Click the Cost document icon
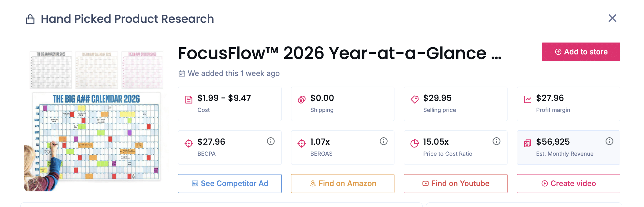Viewport: 644px width, 207px height. tap(189, 100)
